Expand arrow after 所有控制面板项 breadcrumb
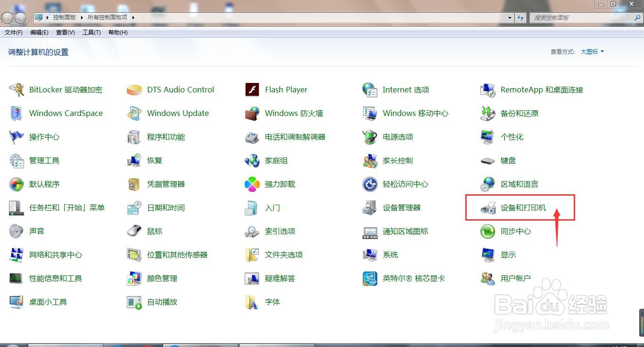The image size is (644, 347). coord(133,17)
